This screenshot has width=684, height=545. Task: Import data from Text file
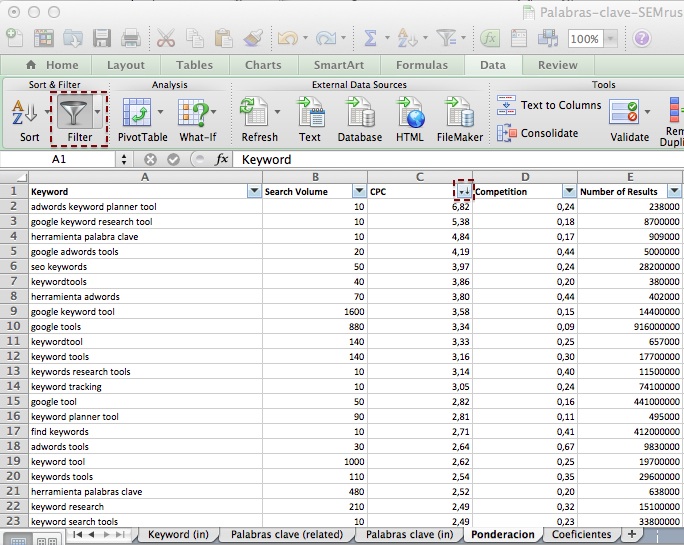(310, 120)
